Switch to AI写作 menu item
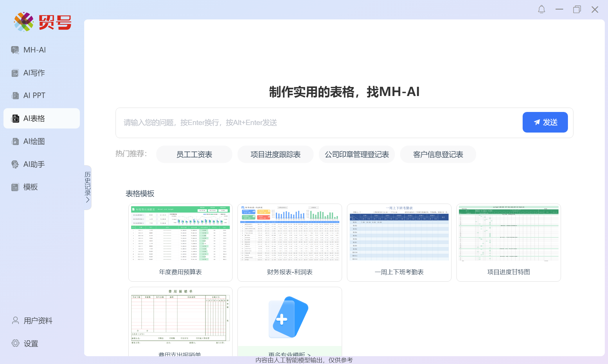This screenshot has height=364, width=608. coord(42,73)
